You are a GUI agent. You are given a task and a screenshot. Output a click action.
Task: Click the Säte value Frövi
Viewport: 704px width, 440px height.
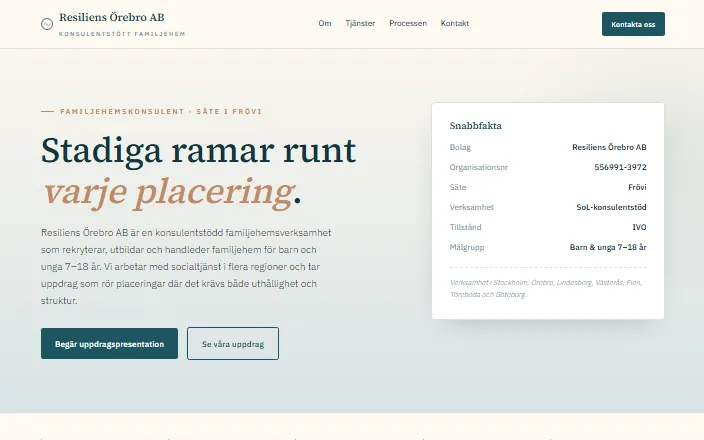click(x=637, y=187)
